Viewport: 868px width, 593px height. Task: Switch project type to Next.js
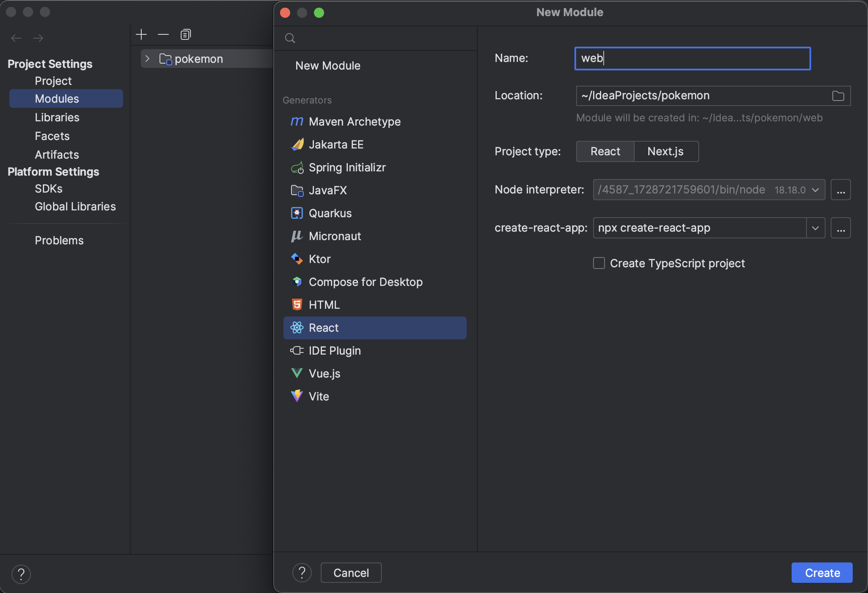[665, 151]
